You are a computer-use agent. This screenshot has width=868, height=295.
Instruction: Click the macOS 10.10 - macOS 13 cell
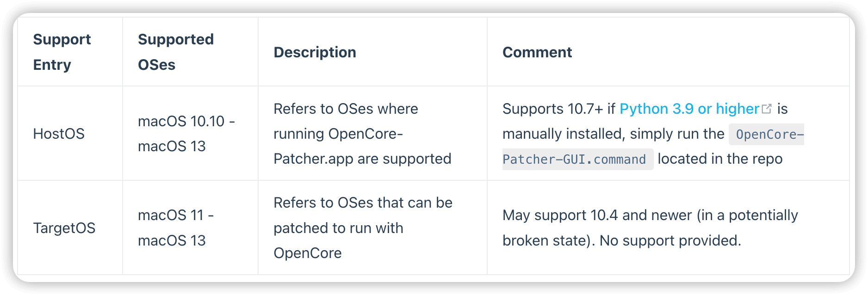(186, 134)
